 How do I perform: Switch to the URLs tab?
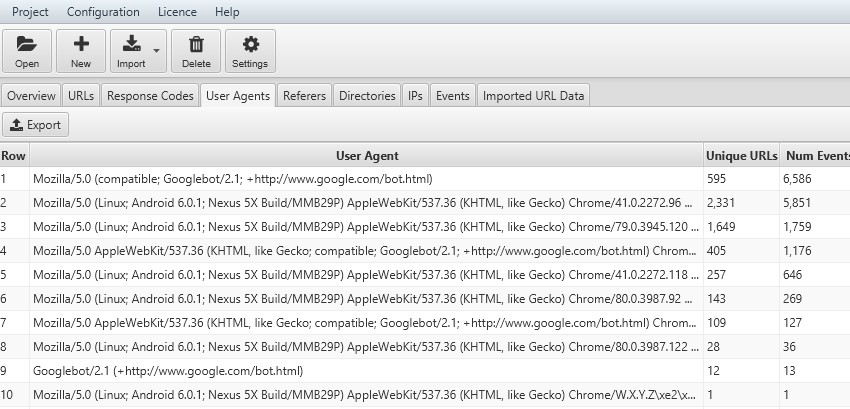[x=81, y=95]
